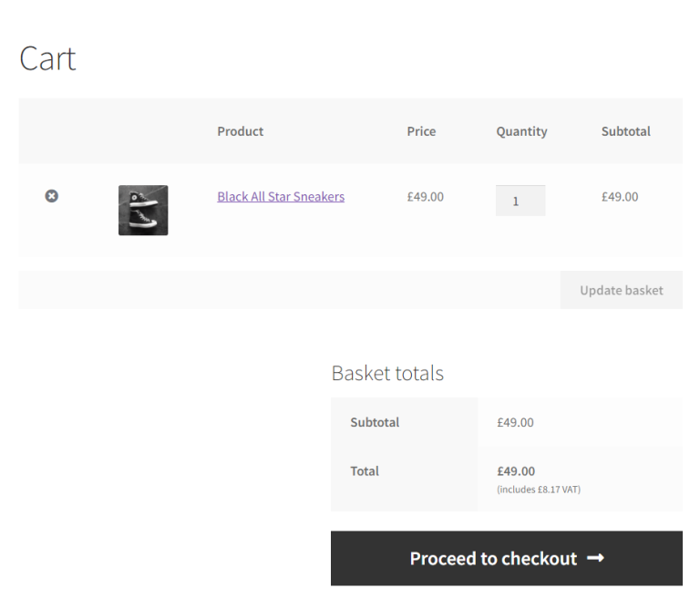Click the Cart page heading
Image resolution: width=700 pixels, height=609 pixels.
pos(47,59)
